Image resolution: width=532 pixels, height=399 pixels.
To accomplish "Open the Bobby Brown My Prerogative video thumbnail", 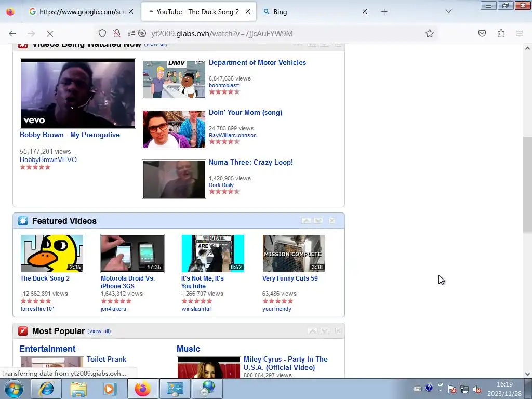I will click(x=78, y=94).
